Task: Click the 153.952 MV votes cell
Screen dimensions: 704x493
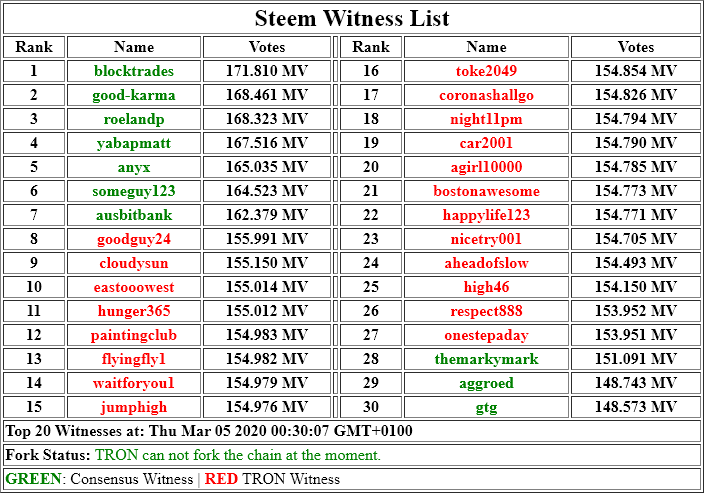Action: pos(636,311)
